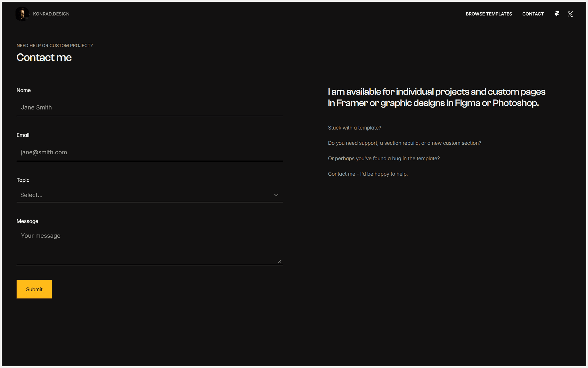588x368 pixels.
Task: Focus the Name field with Jane Smith placeholder
Action: coord(150,107)
